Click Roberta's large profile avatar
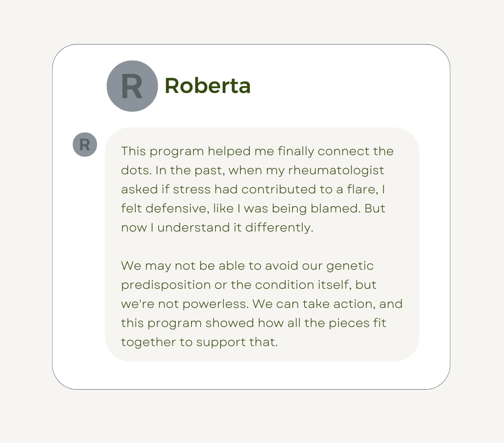This screenshot has width=504, height=443. point(132,86)
